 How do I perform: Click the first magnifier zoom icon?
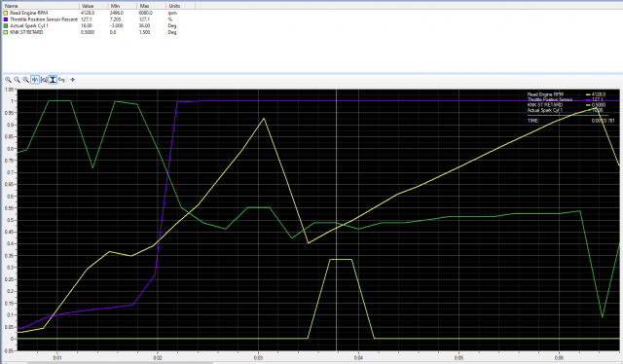pyautogui.click(x=8, y=80)
